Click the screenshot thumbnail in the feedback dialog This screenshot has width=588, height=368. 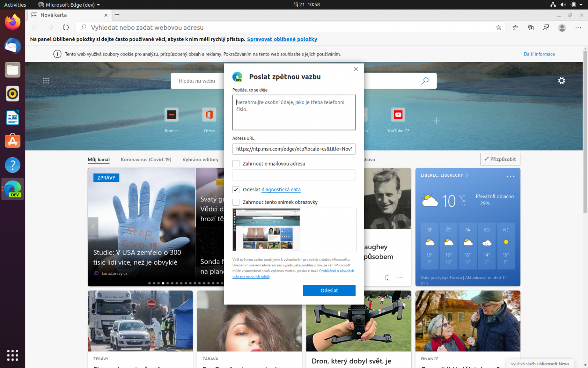(x=266, y=229)
